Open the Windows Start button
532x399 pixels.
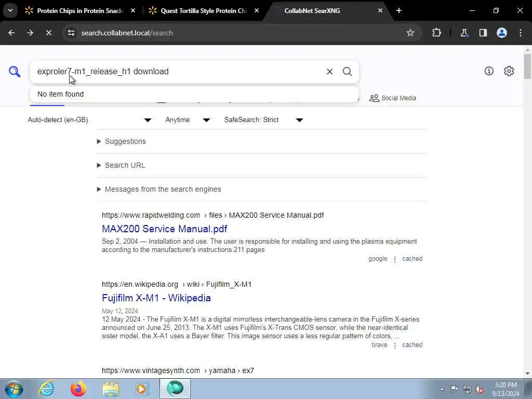pyautogui.click(x=14, y=389)
